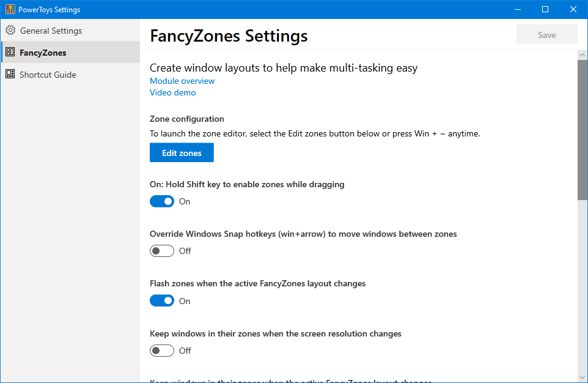Select the FancyZones page label
Viewport: 588px width, 383px height.
click(43, 53)
